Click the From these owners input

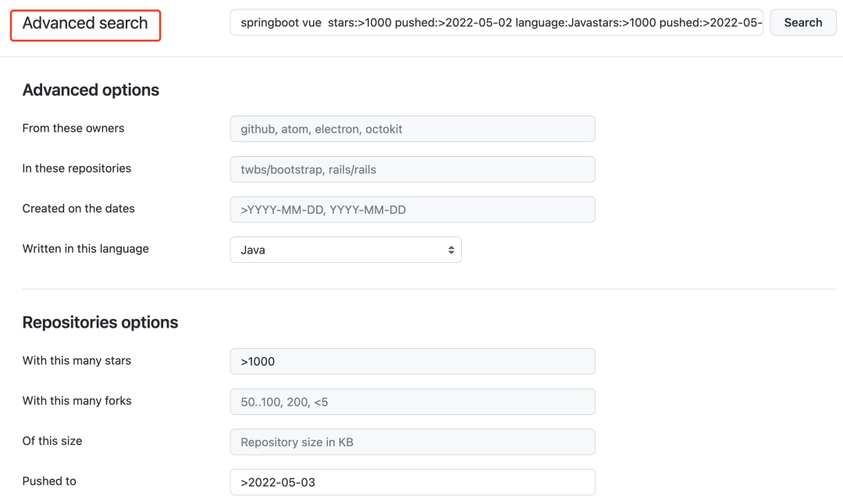pos(412,129)
